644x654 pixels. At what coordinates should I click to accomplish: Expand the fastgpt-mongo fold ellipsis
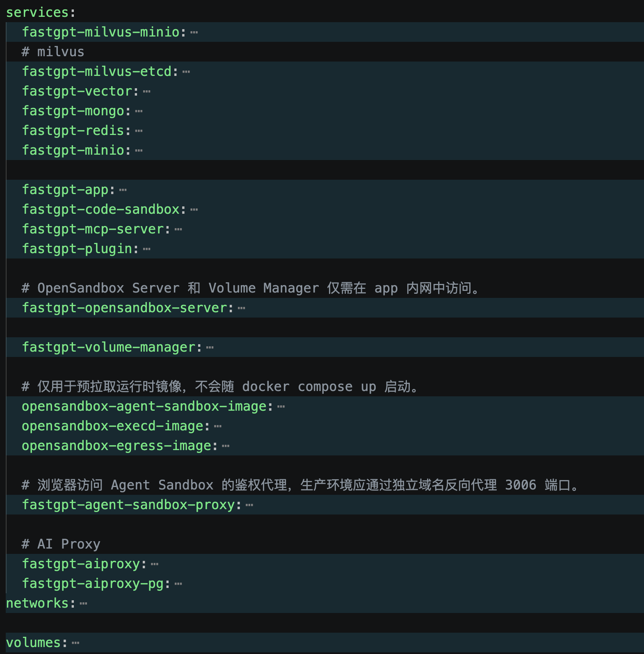tap(139, 111)
